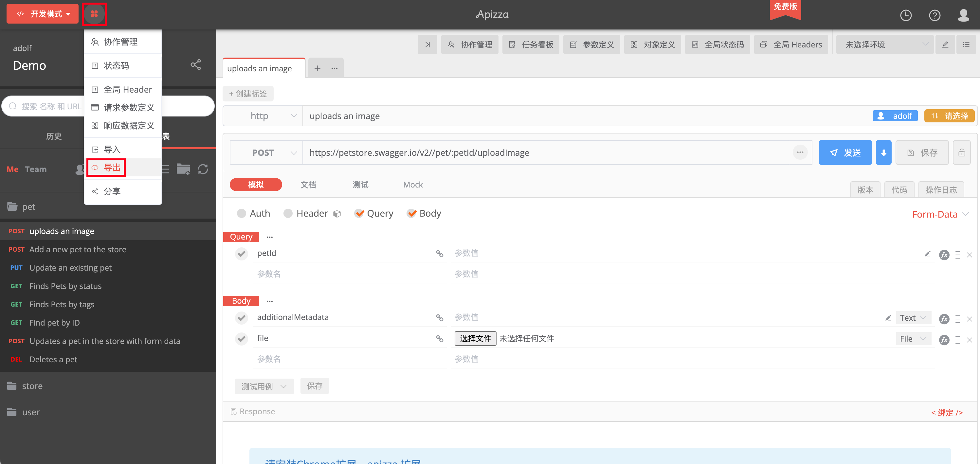Open the POST method dropdown

(266, 153)
